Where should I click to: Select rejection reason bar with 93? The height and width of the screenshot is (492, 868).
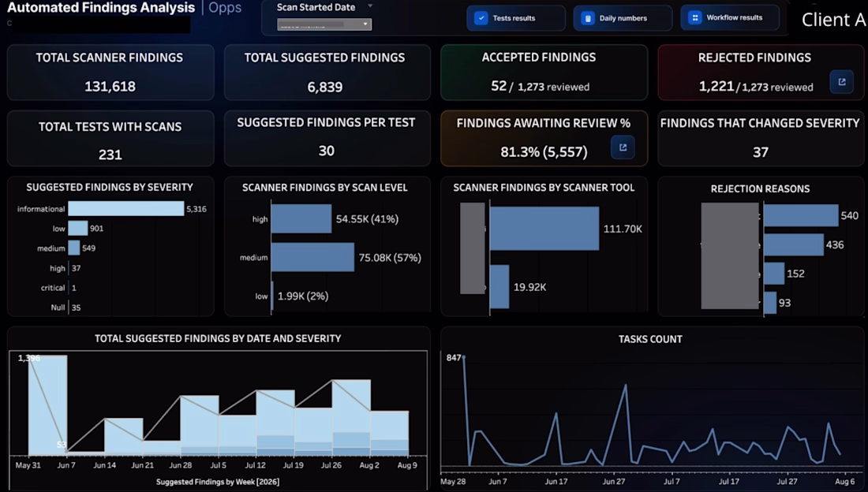(x=770, y=303)
